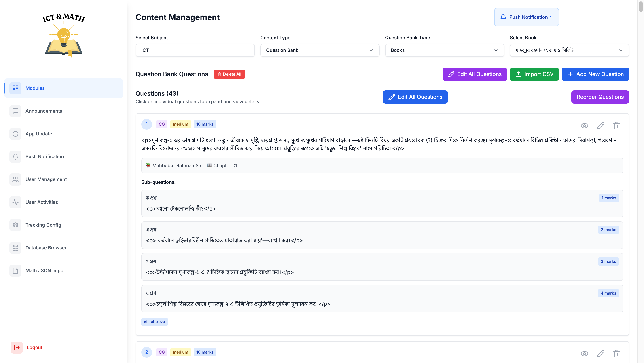Delete question 1 using its trash icon
This screenshot has height=363, width=644.
coord(616,126)
